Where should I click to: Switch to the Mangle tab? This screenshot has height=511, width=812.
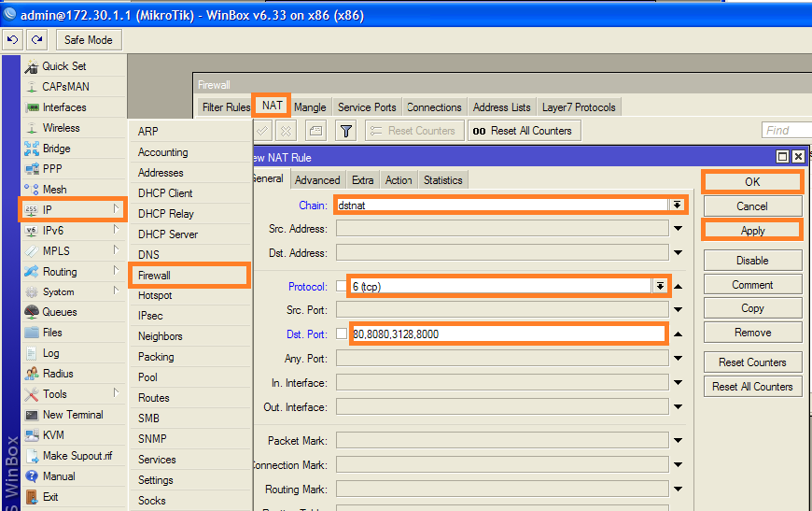[310, 107]
